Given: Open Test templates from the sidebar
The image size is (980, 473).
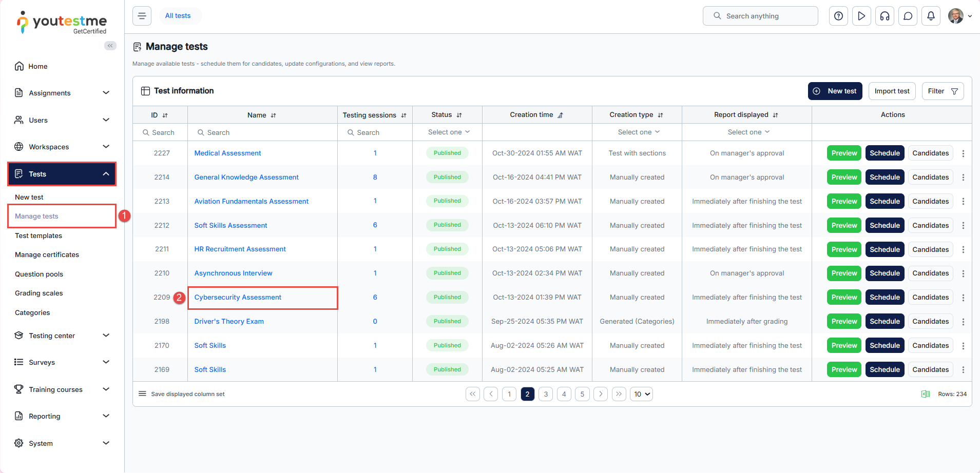Looking at the screenshot, I should pos(39,235).
